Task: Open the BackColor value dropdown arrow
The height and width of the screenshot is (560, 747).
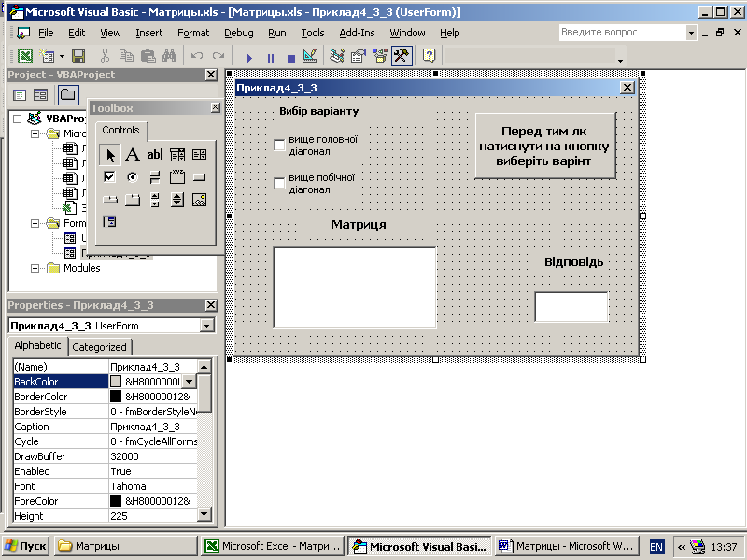Action: (190, 382)
